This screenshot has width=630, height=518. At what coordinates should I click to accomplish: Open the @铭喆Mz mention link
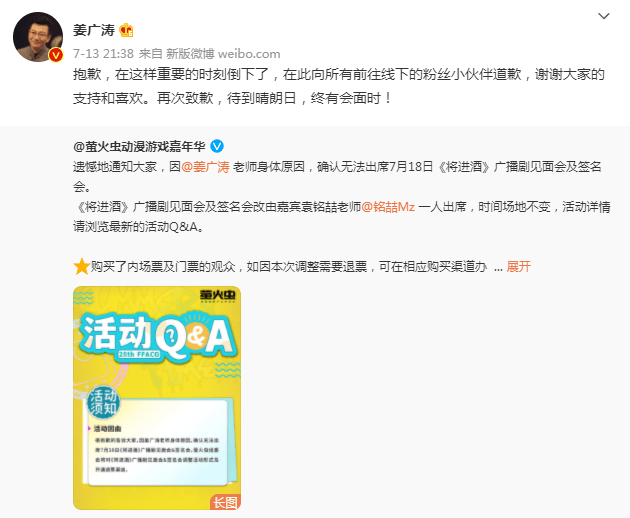pos(388,207)
